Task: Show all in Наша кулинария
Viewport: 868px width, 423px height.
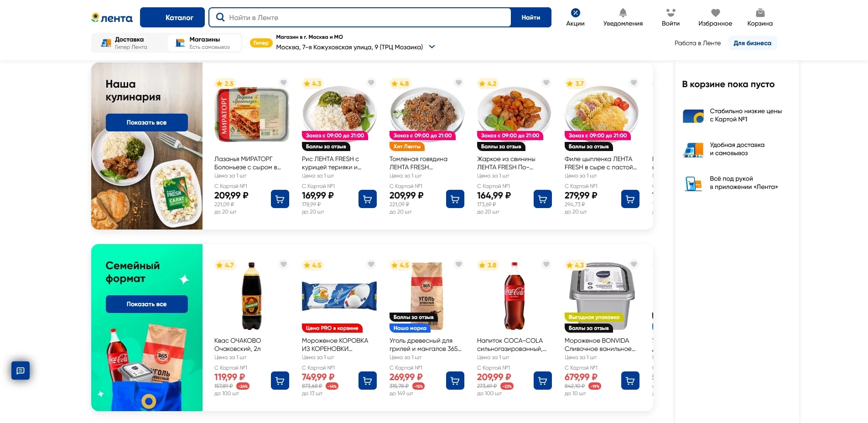Action: click(x=146, y=122)
